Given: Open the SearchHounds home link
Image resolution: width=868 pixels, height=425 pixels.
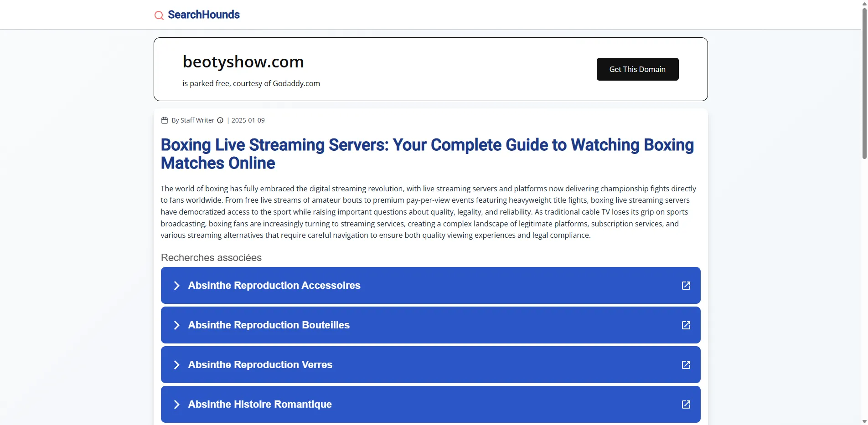Looking at the screenshot, I should tap(203, 15).
